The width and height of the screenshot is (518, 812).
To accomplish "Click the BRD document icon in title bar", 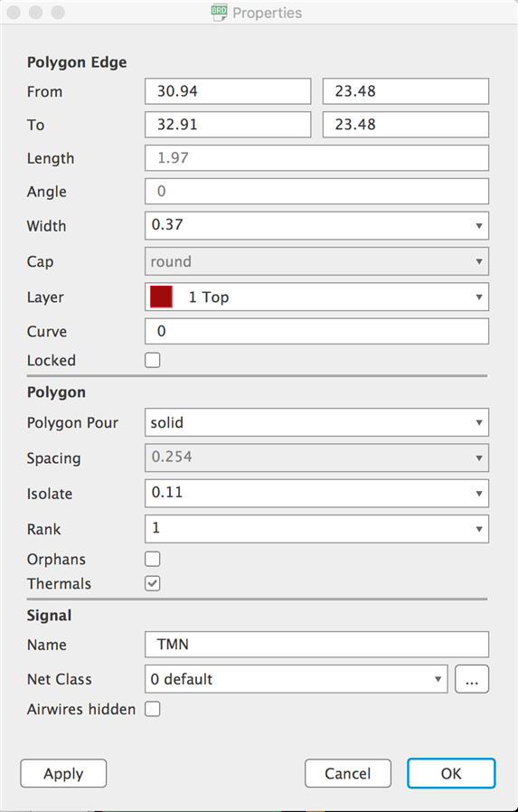I will click(x=220, y=13).
